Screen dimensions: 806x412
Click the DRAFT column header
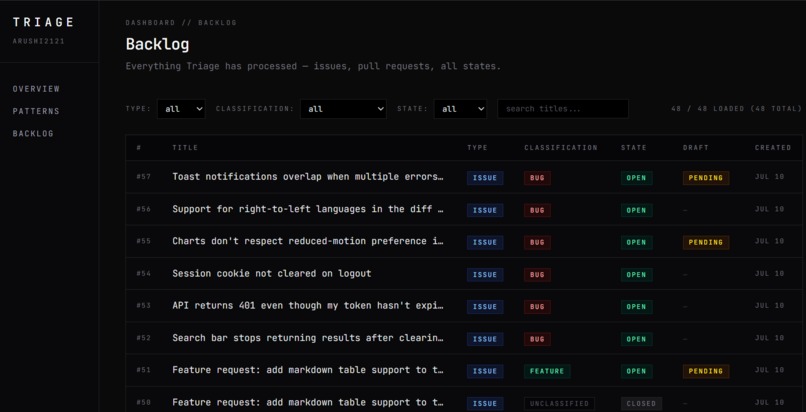tap(695, 147)
